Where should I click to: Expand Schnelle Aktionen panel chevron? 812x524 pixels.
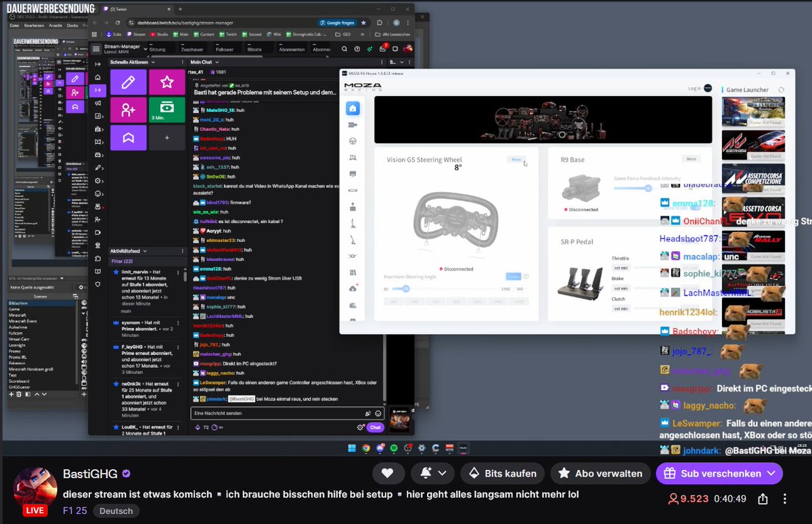click(x=154, y=62)
